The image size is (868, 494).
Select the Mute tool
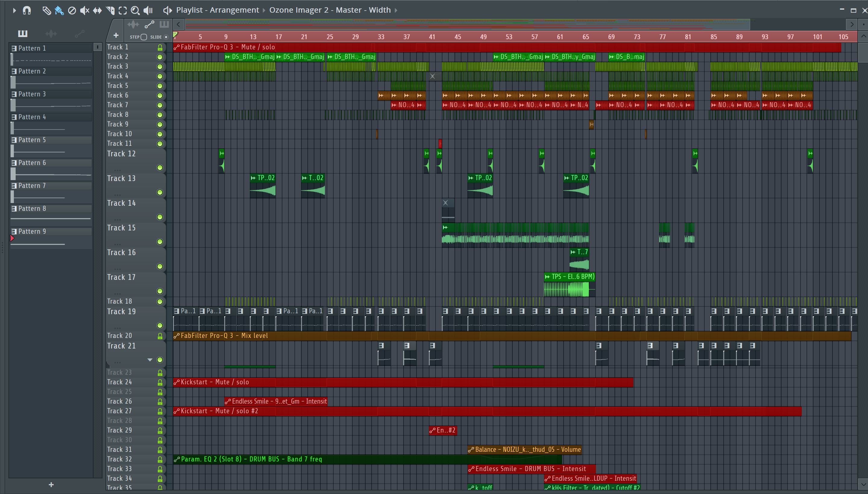pyautogui.click(x=84, y=11)
